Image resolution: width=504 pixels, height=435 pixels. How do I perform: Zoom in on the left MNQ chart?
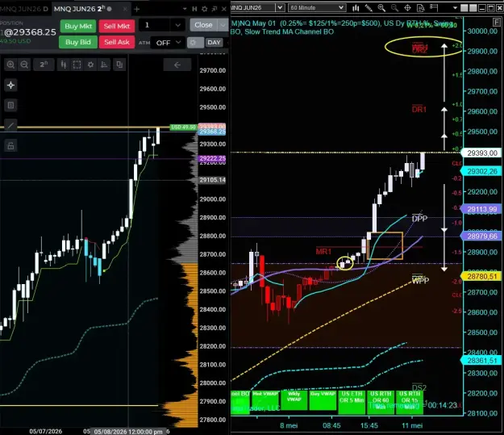tap(10, 65)
